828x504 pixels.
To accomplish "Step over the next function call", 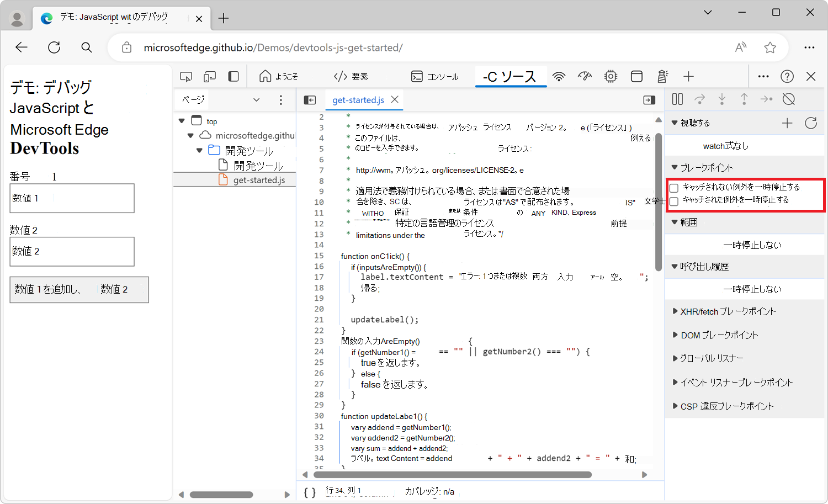I will click(699, 99).
